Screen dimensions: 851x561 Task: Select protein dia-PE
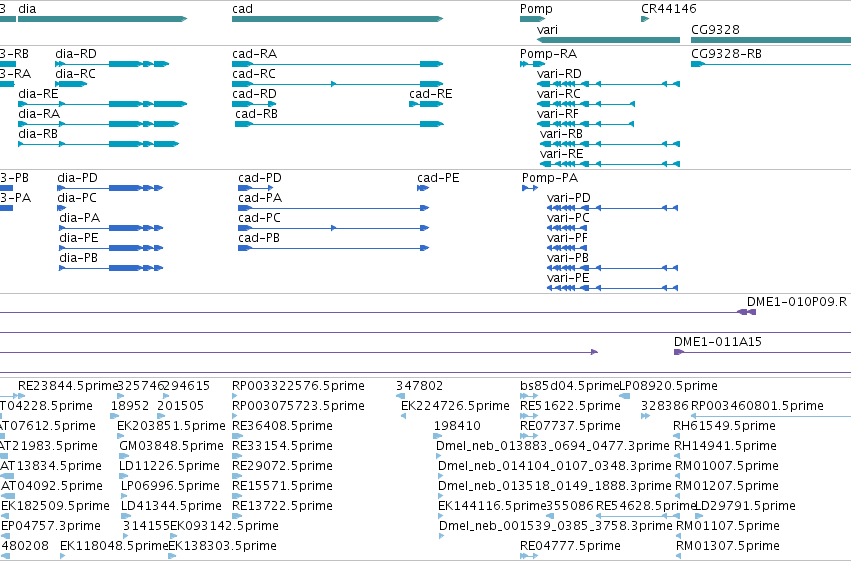111,248
